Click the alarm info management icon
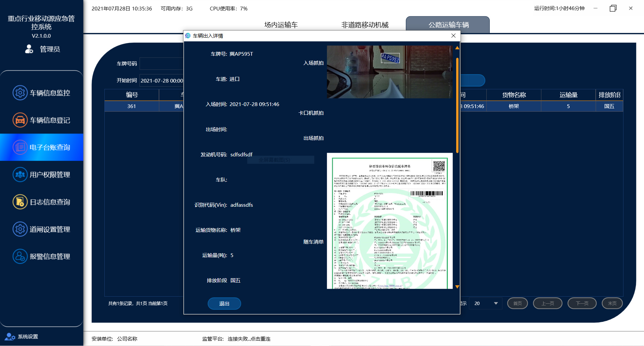This screenshot has height=346, width=644. click(x=20, y=256)
